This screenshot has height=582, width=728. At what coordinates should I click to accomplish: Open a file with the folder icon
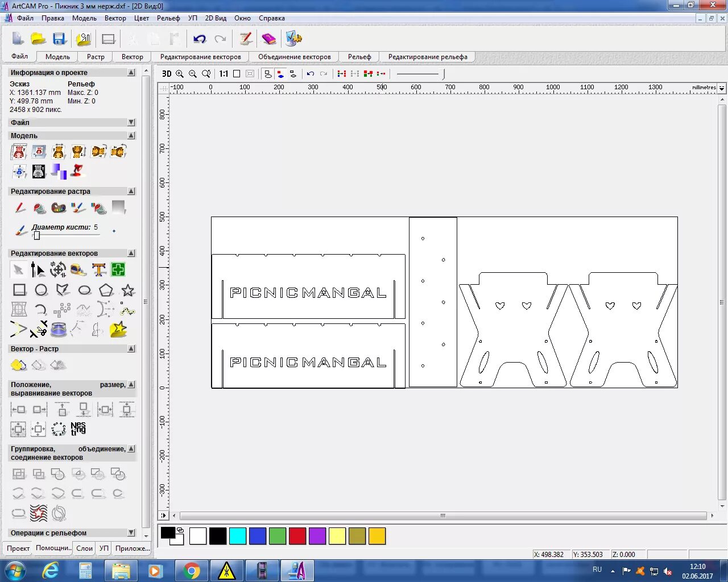38,39
